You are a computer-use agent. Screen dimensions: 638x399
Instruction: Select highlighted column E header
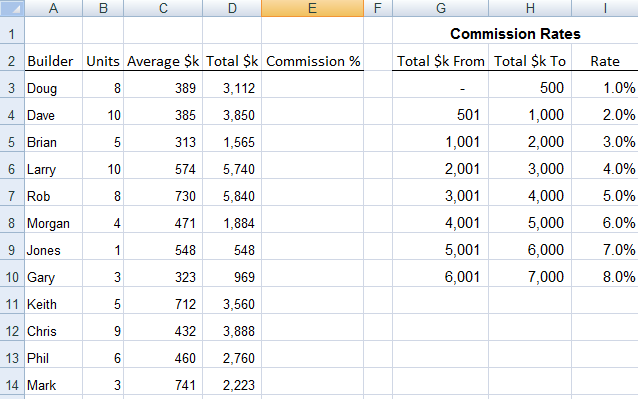pyautogui.click(x=312, y=8)
